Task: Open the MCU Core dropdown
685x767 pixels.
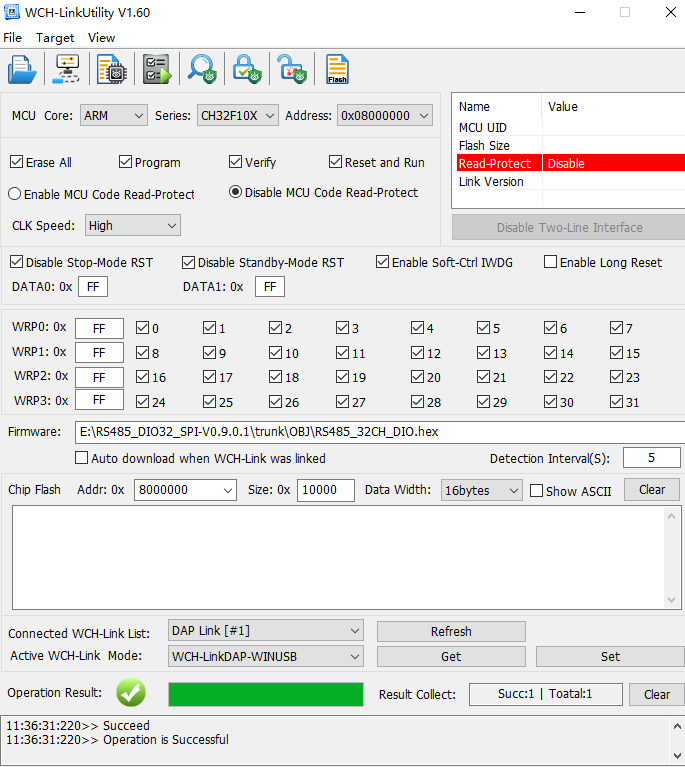Action: click(x=113, y=116)
